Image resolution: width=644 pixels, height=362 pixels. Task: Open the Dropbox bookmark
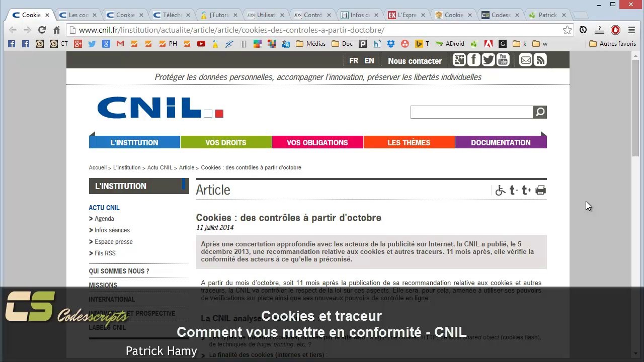[x=391, y=44]
